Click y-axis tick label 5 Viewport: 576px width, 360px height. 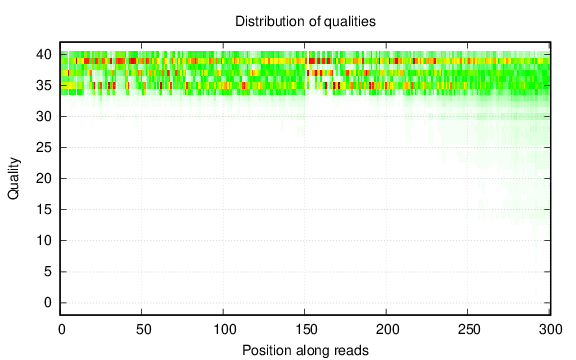[48, 272]
